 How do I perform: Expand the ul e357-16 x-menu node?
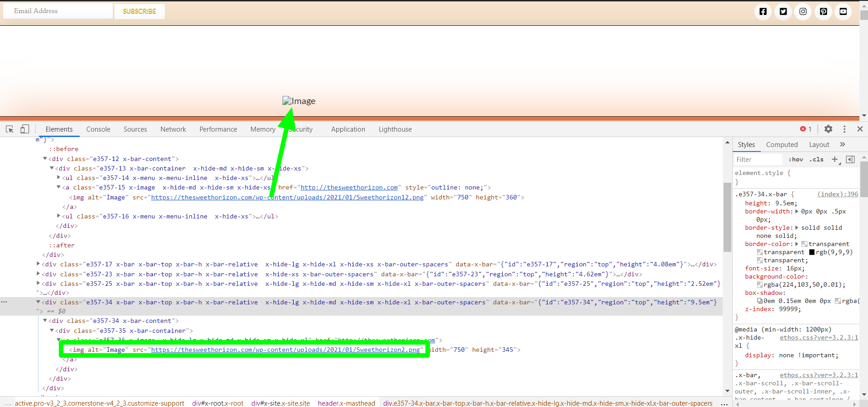tap(58, 216)
